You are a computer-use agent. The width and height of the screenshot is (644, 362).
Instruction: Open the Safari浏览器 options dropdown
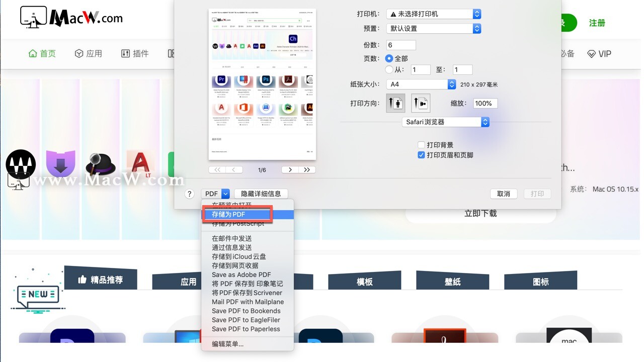(x=446, y=122)
